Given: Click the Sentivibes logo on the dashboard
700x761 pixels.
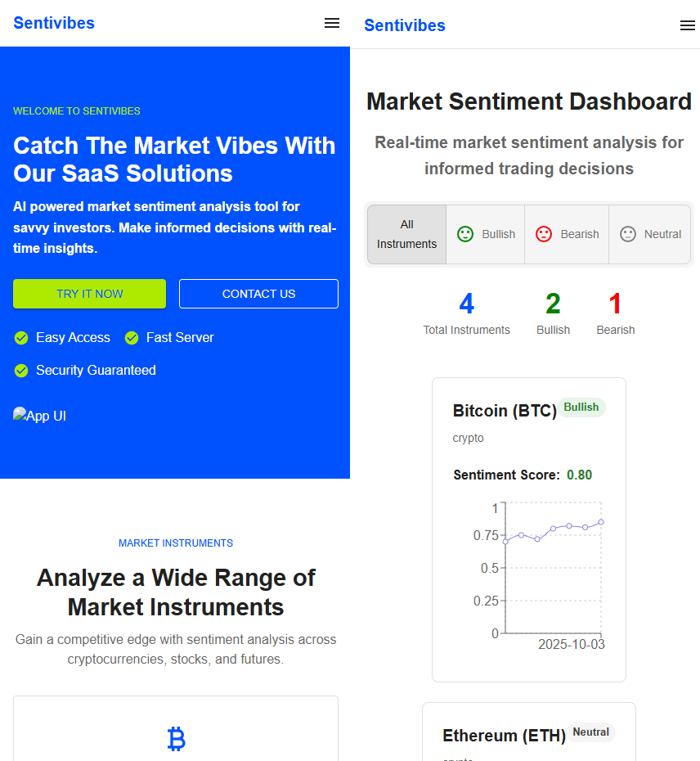Looking at the screenshot, I should pyautogui.click(x=405, y=25).
